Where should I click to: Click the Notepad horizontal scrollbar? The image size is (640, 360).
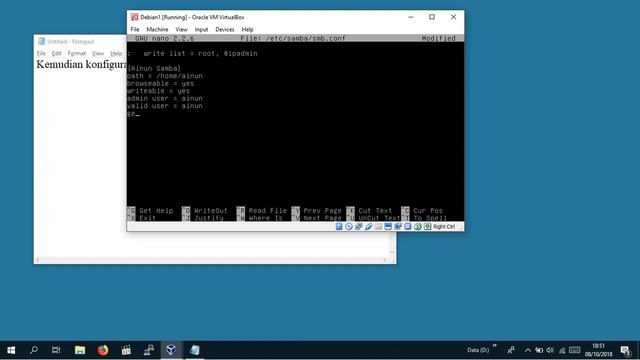click(x=211, y=260)
